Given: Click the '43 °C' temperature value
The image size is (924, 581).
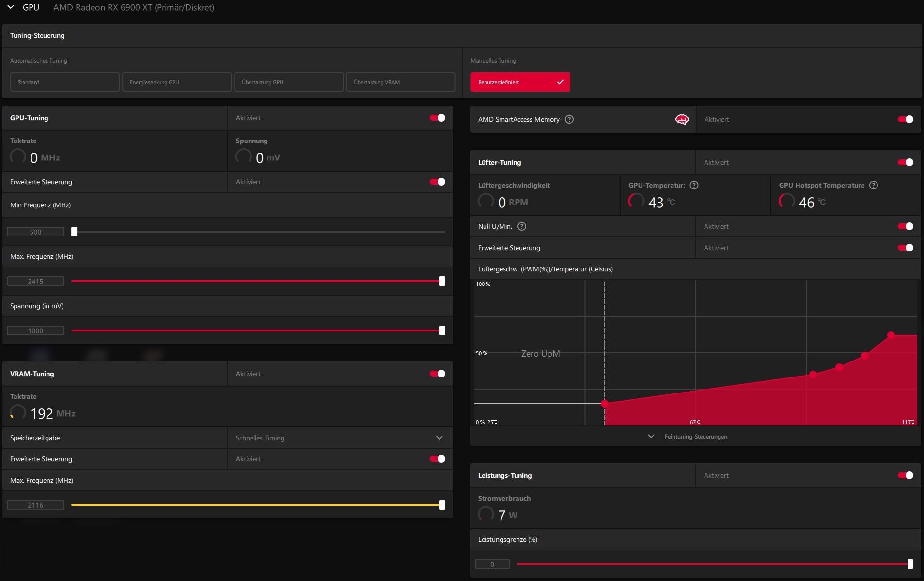Looking at the screenshot, I should point(661,202).
